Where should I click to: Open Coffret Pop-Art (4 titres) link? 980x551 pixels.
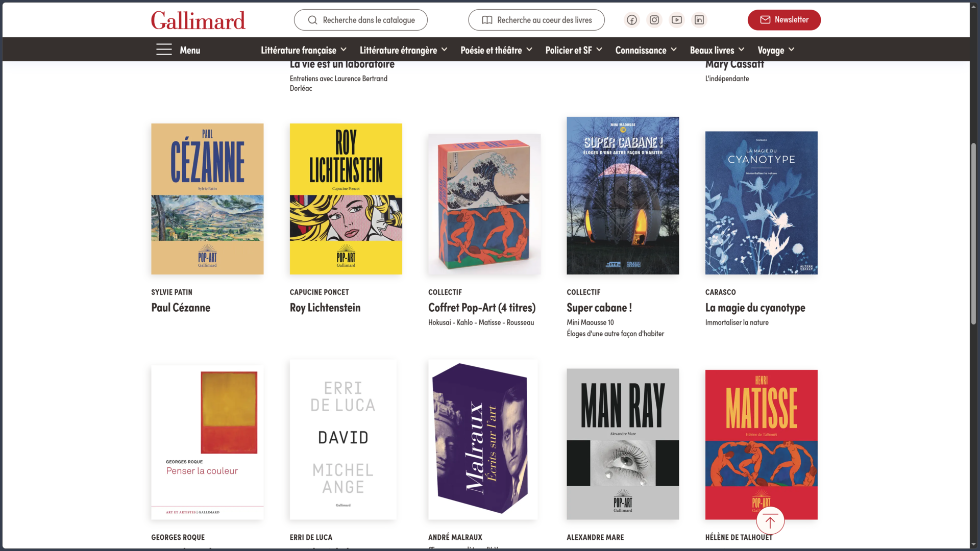[482, 308]
